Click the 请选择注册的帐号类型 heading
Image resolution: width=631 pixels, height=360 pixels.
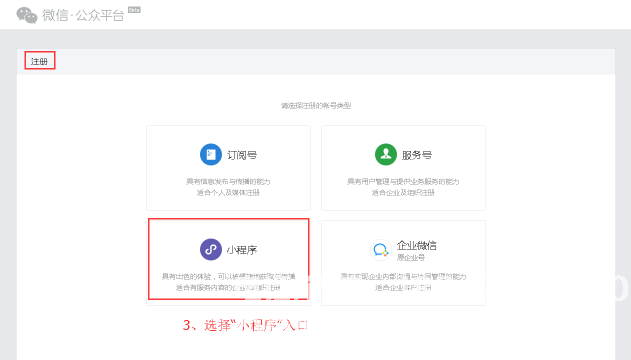316,106
